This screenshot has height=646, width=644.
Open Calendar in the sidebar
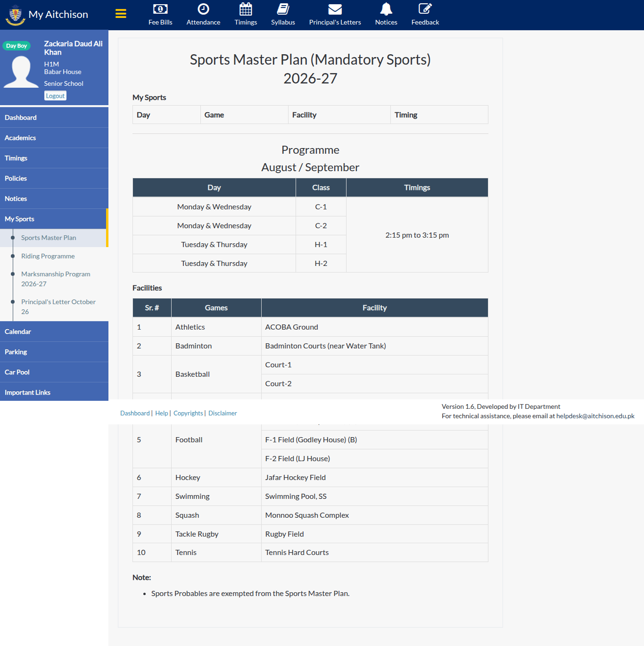click(x=54, y=331)
